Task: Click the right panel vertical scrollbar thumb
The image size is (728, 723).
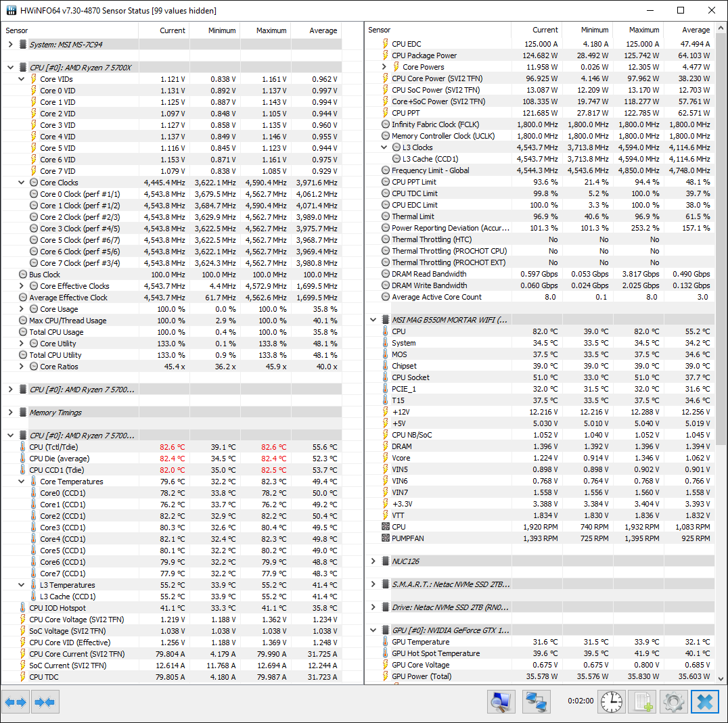Action: 721,239
